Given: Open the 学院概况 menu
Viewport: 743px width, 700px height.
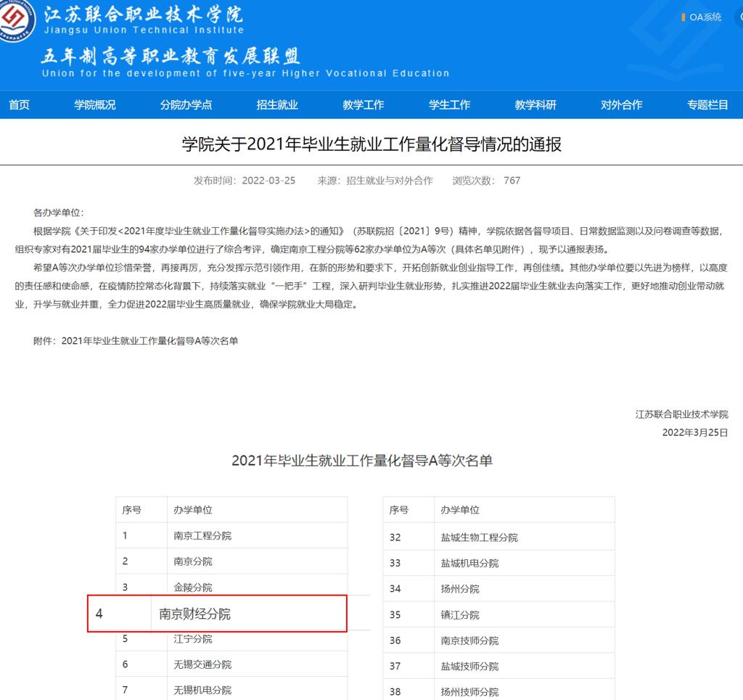Looking at the screenshot, I should pyautogui.click(x=95, y=105).
